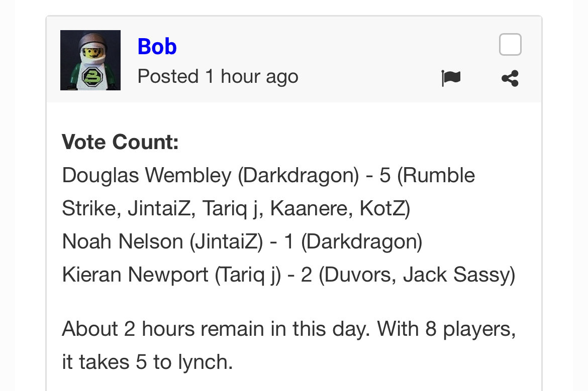Screen dimensions: 588x391
Task: Click the 'Douglas Wembley' name text
Action: 146,176
